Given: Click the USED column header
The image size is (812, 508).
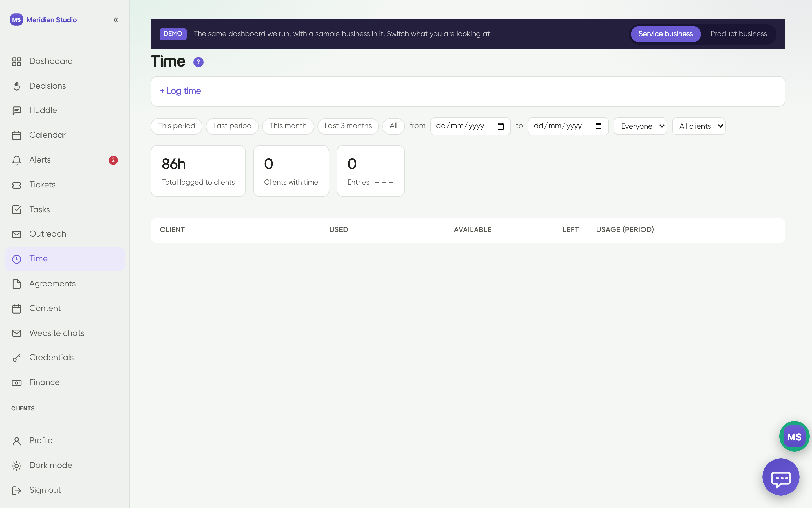Looking at the screenshot, I should [339, 230].
